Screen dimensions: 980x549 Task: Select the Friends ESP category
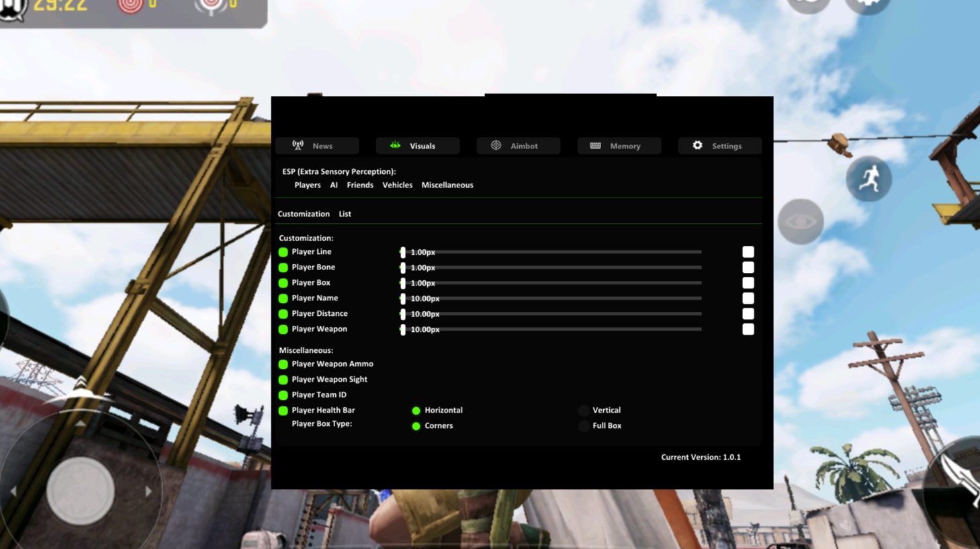click(x=360, y=185)
